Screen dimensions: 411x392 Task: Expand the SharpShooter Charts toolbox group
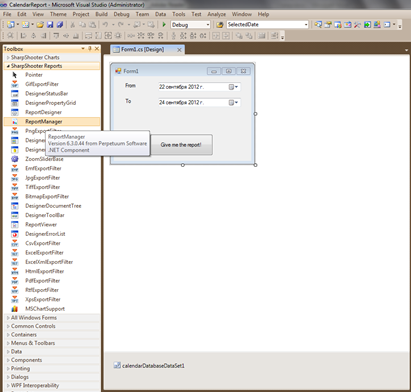52,57
